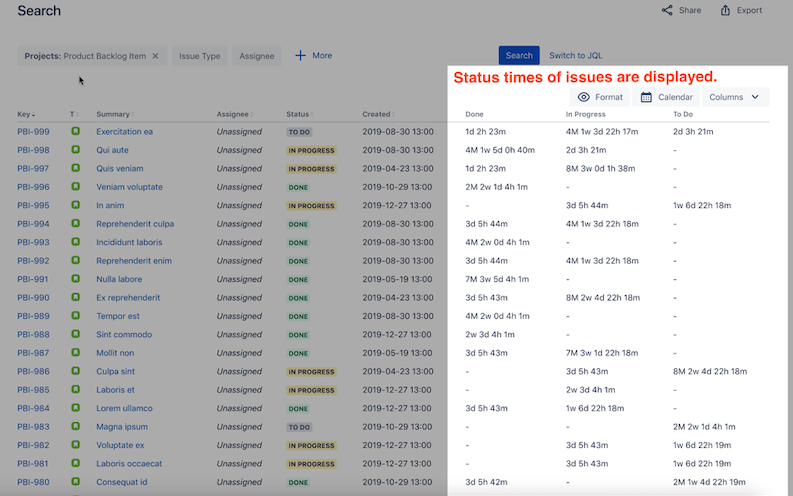Image resolution: width=793 pixels, height=496 pixels.
Task: Click the In Progress time column header
Action: (586, 114)
